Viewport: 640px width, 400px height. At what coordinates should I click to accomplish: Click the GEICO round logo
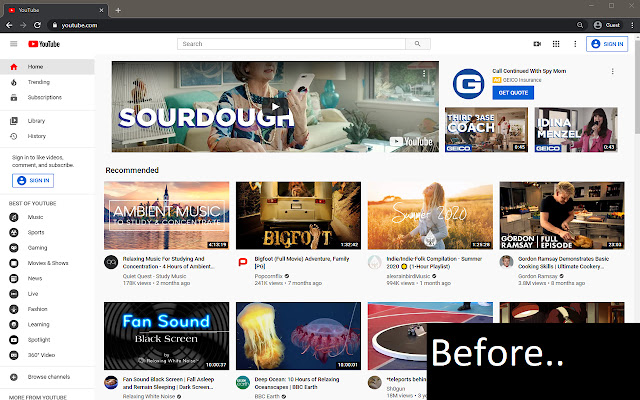point(468,84)
